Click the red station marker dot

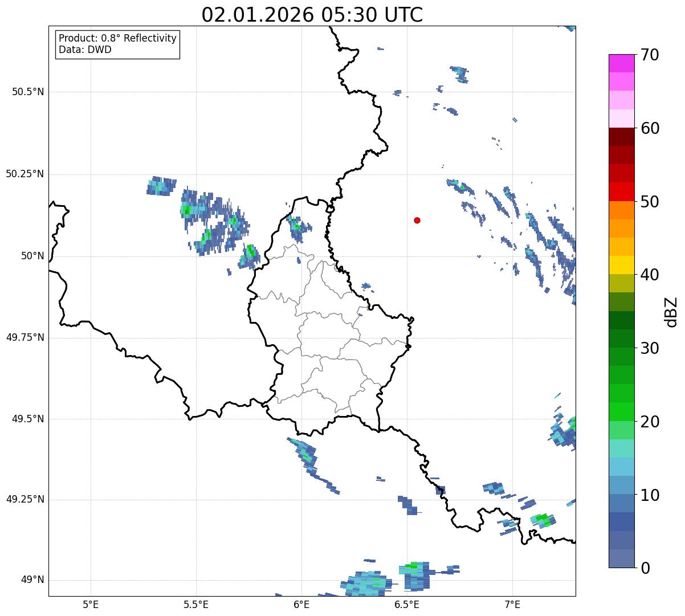417,220
